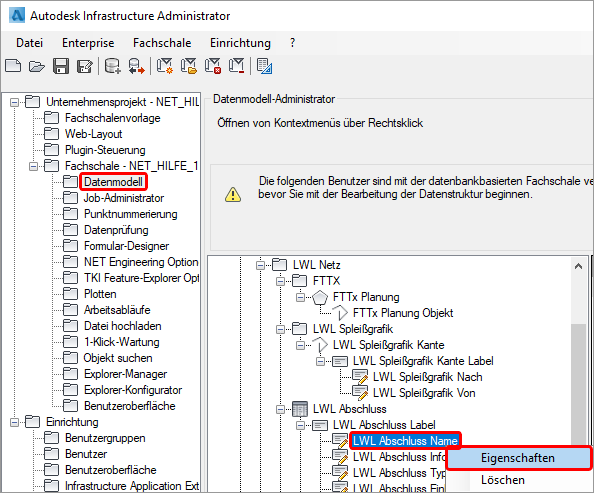Click the New file toolbar icon

pyautogui.click(x=13, y=66)
